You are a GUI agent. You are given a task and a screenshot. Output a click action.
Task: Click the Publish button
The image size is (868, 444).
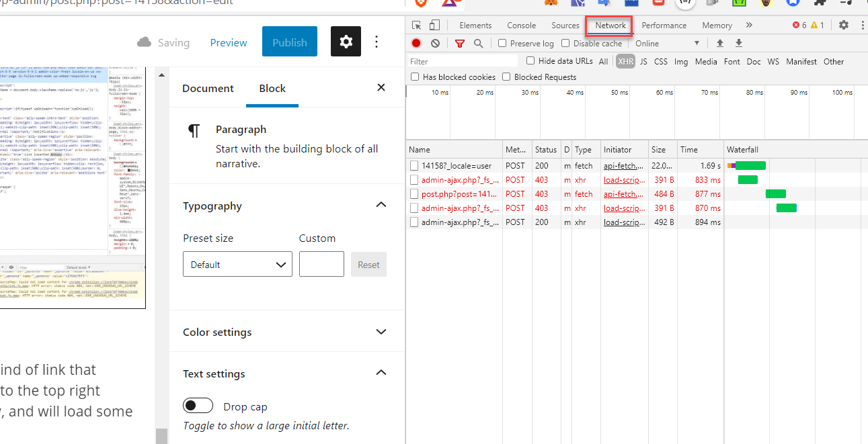290,42
